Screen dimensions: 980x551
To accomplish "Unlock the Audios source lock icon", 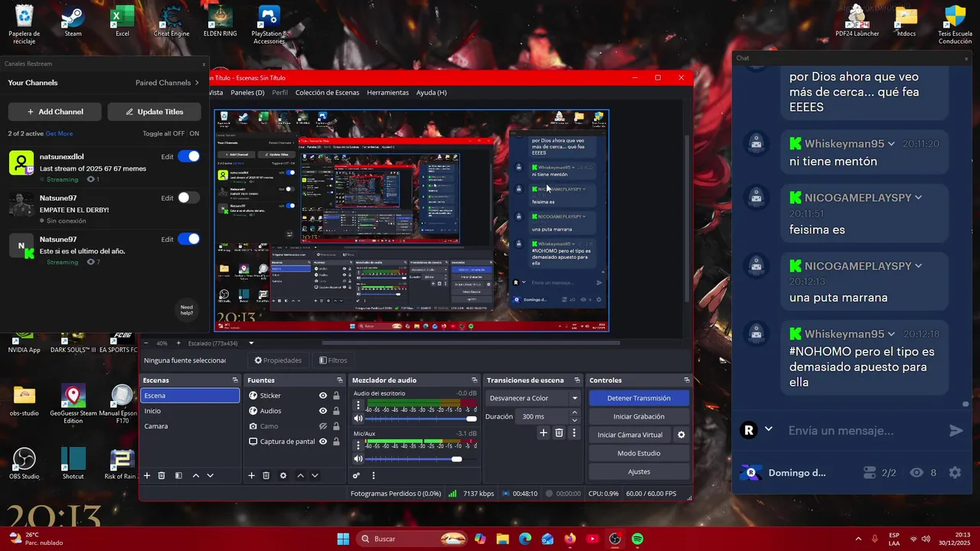I will [x=336, y=411].
